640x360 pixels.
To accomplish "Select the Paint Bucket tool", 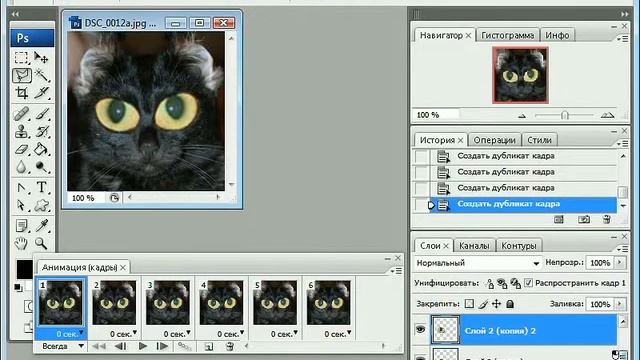I will tap(41, 149).
